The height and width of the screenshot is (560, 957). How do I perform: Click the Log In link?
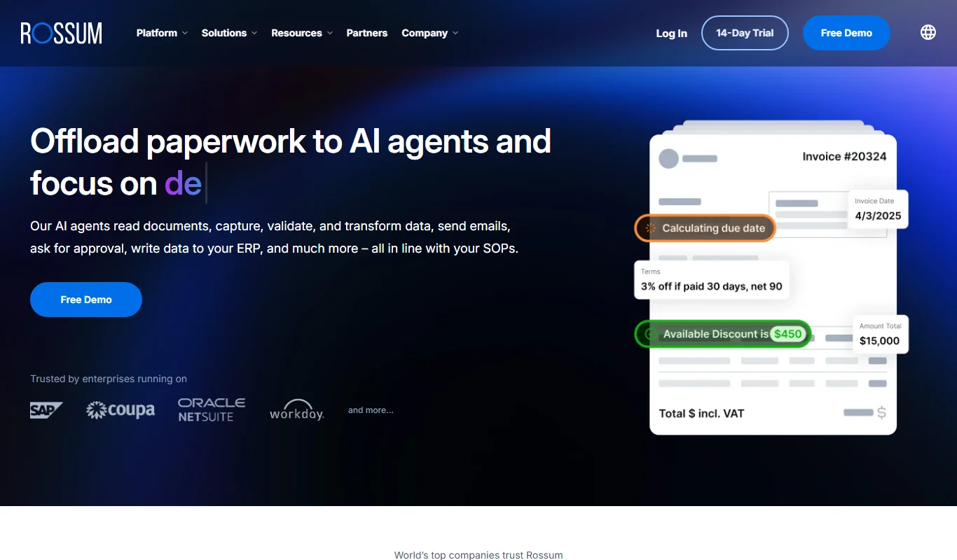point(671,33)
